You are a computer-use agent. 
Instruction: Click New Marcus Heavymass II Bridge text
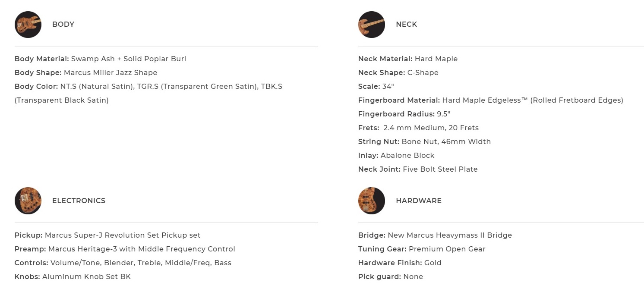click(449, 235)
